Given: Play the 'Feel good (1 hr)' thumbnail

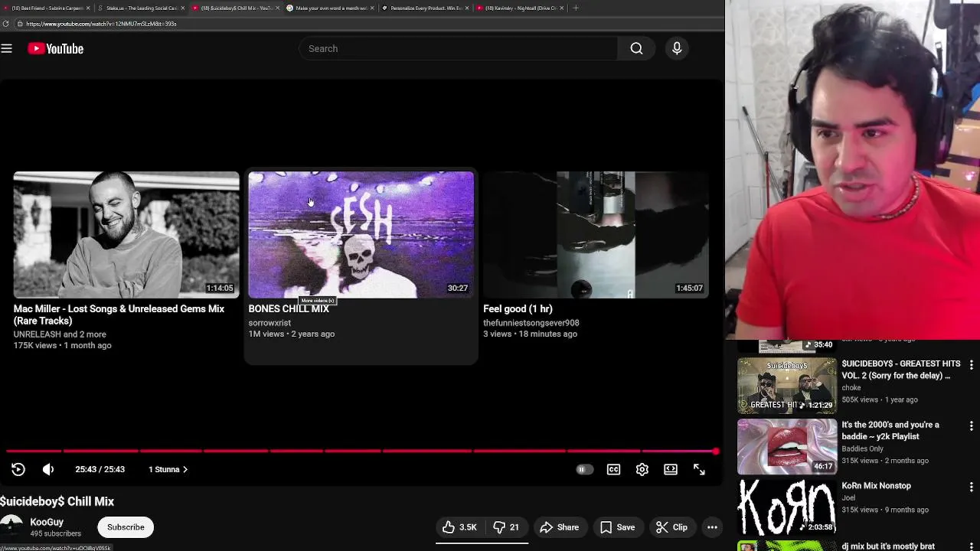Looking at the screenshot, I should 596,235.
